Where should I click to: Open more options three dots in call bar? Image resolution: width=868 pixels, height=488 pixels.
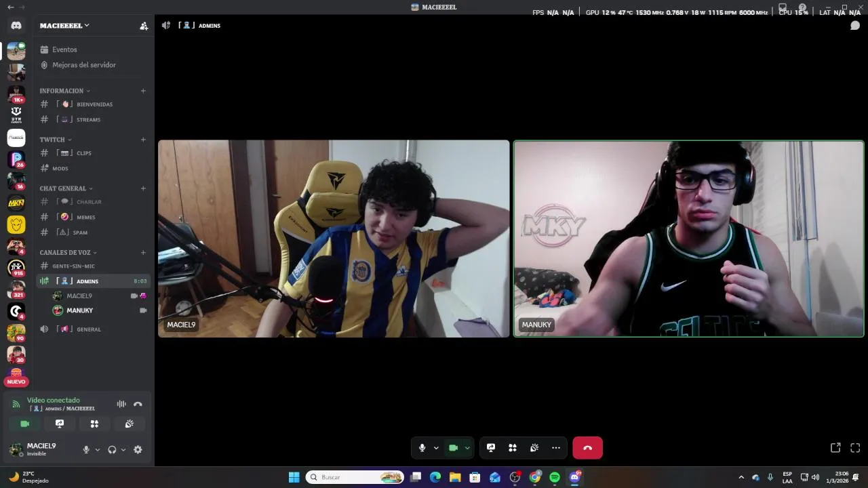[556, 447]
